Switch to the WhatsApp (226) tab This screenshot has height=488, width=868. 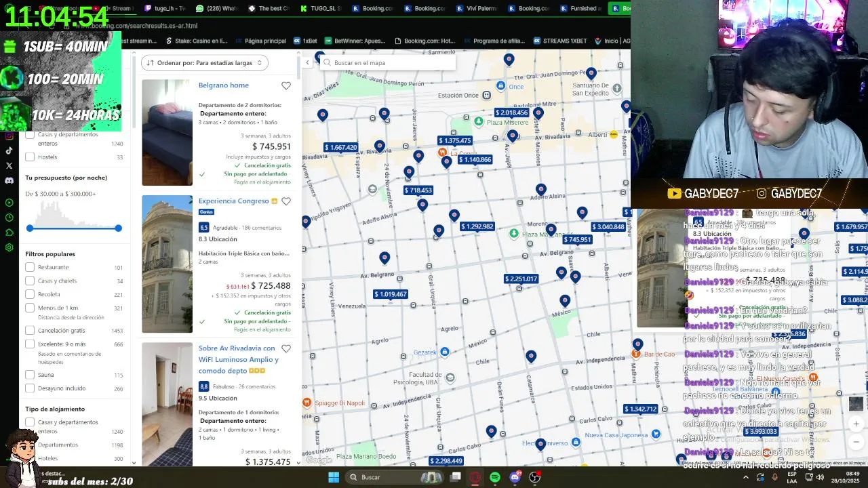(216, 9)
